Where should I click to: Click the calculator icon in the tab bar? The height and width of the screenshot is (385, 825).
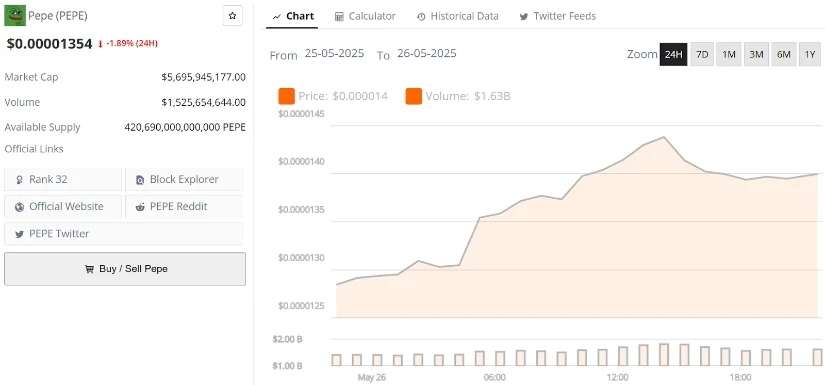tap(339, 17)
